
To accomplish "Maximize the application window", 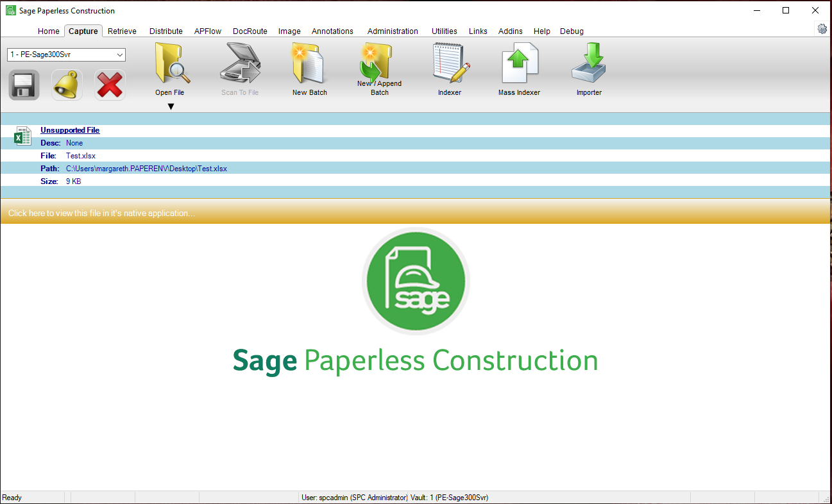I will [786, 10].
